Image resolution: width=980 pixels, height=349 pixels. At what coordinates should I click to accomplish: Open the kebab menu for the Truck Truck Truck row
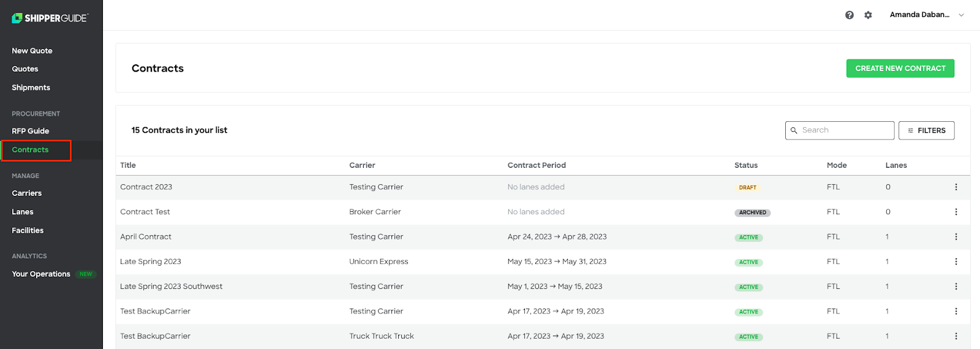[x=956, y=336]
